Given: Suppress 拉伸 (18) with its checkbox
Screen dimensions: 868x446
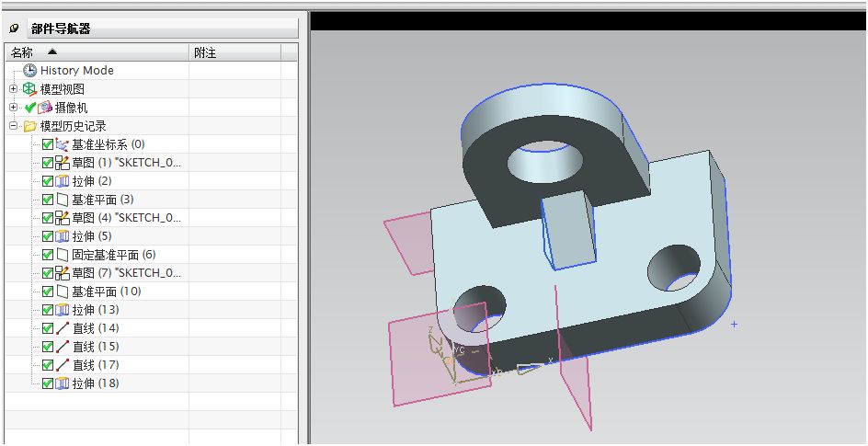Looking at the screenshot, I should tap(48, 383).
